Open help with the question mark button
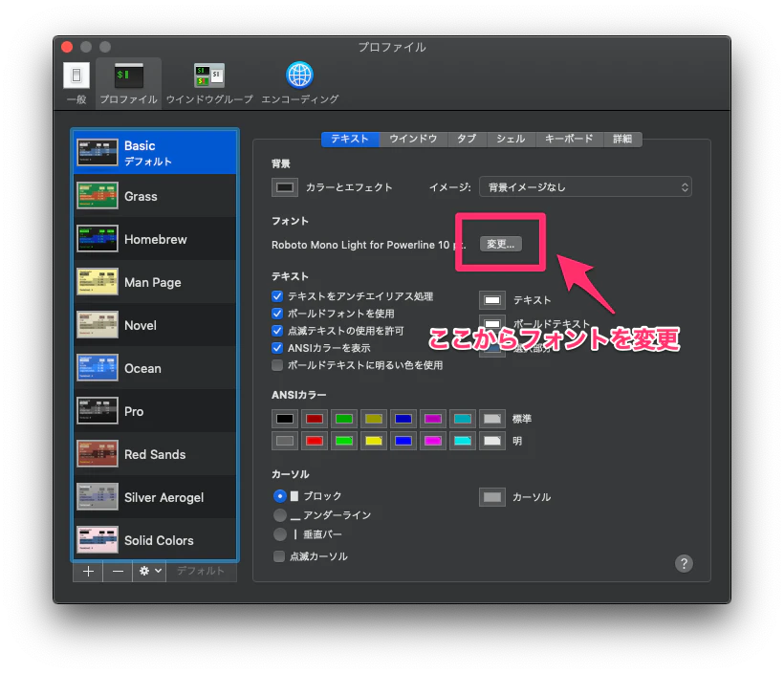Viewport: 784px width, 674px height. (x=684, y=563)
